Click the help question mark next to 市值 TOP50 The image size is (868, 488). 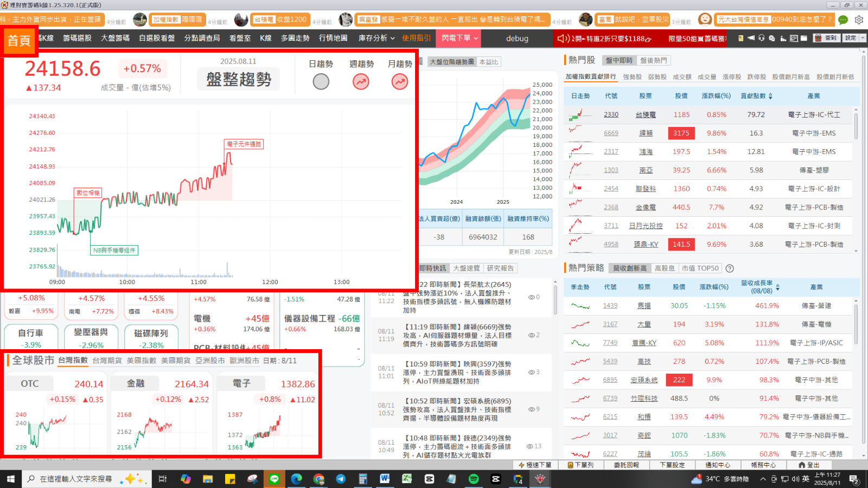coord(730,268)
